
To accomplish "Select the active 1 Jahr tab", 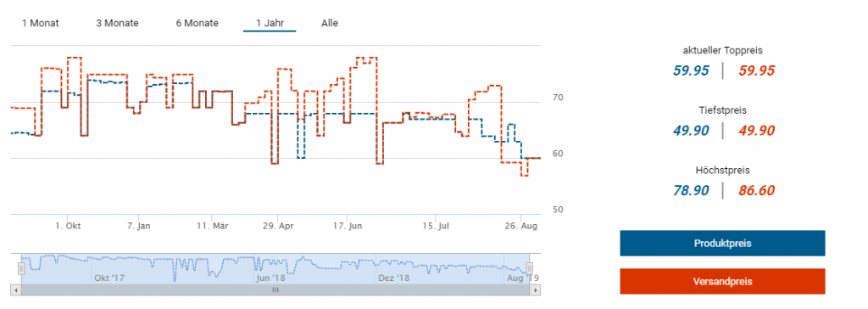I will (x=270, y=23).
